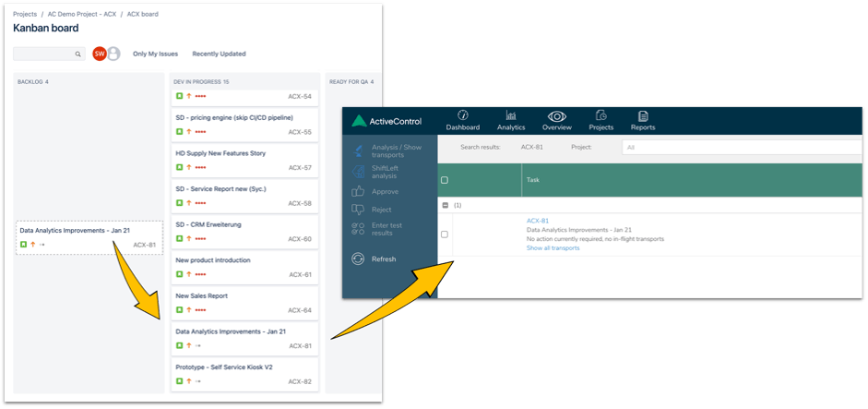Click the Refresh sidebar button
868x409 pixels.
click(x=373, y=259)
